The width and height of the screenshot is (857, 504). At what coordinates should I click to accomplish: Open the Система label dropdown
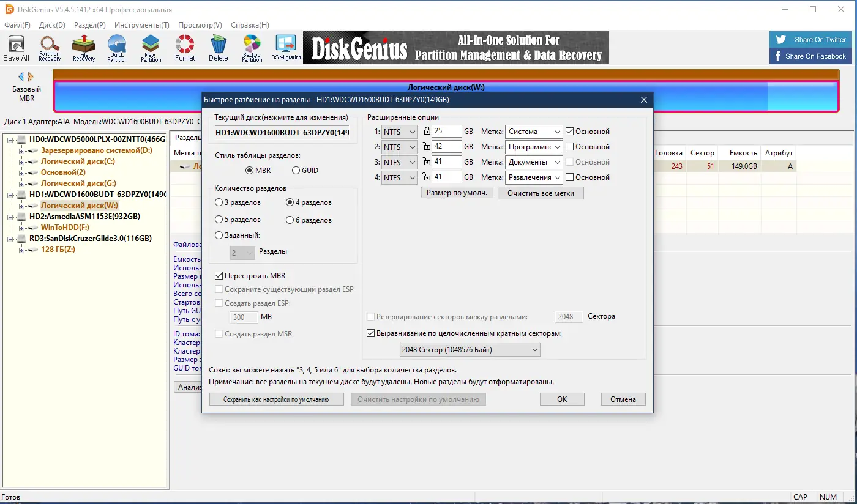coord(534,132)
